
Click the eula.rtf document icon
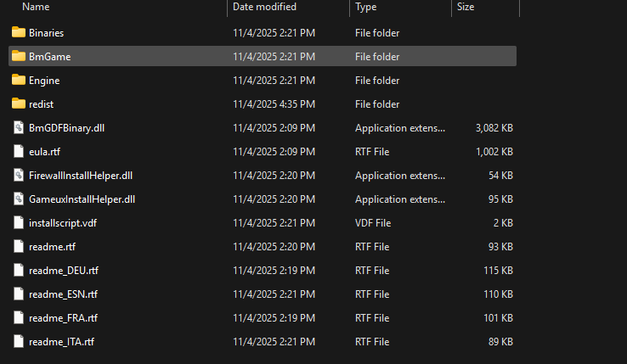pyautogui.click(x=19, y=151)
